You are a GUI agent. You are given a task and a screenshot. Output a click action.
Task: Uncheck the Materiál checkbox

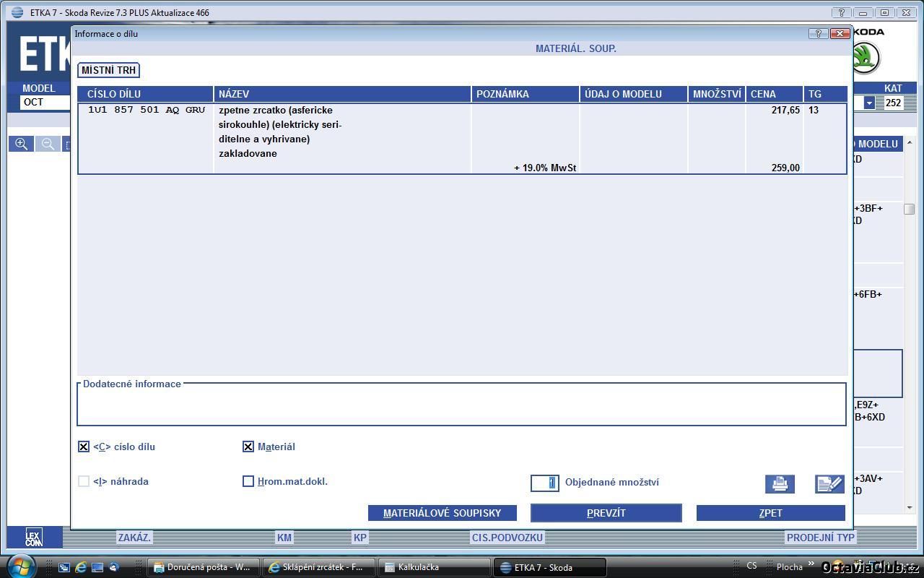pyautogui.click(x=248, y=447)
